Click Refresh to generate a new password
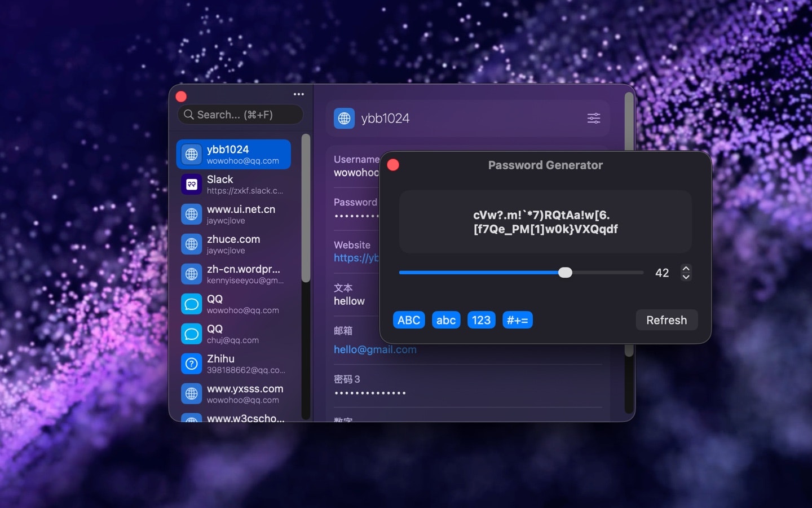The width and height of the screenshot is (812, 508). [667, 320]
